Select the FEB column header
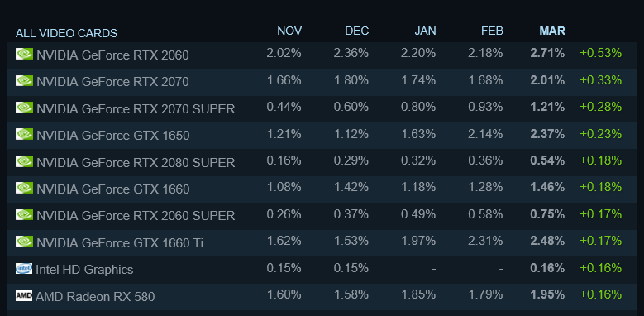 [492, 31]
